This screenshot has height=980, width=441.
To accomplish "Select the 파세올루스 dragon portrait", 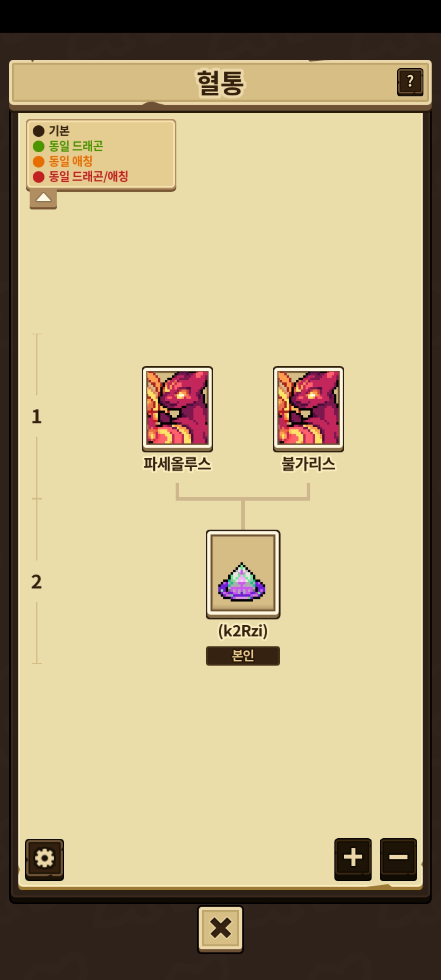I will pos(177,409).
